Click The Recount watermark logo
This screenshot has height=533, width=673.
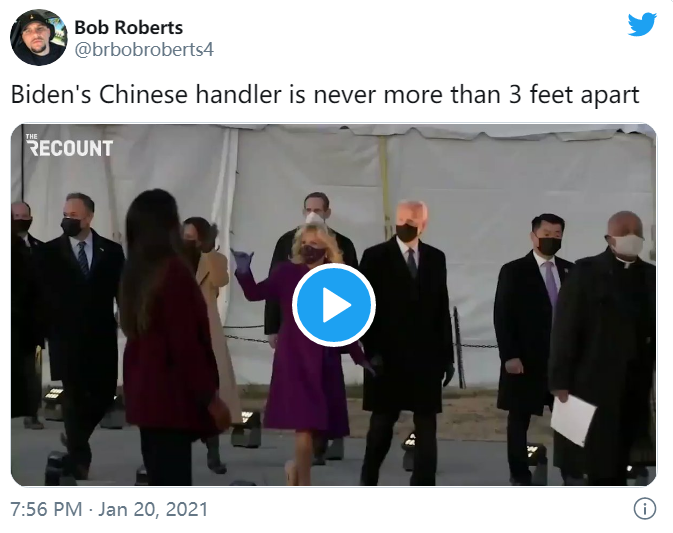pyautogui.click(x=69, y=145)
